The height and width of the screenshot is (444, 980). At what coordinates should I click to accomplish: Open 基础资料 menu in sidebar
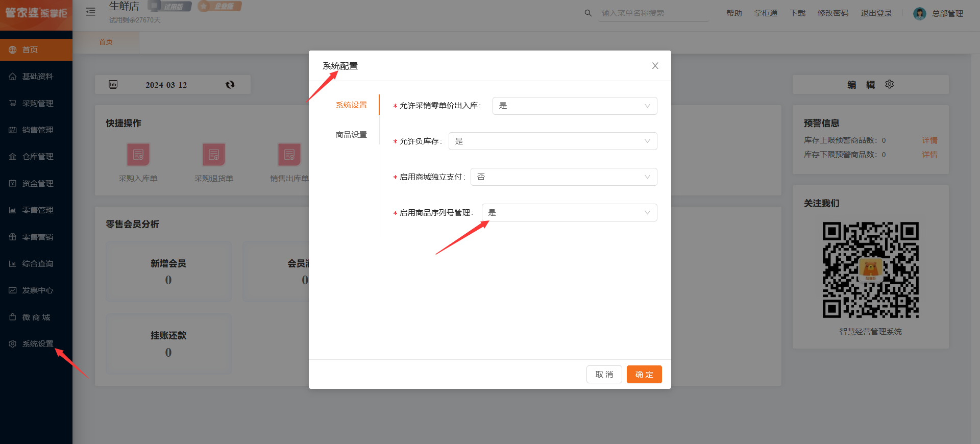[36, 77]
